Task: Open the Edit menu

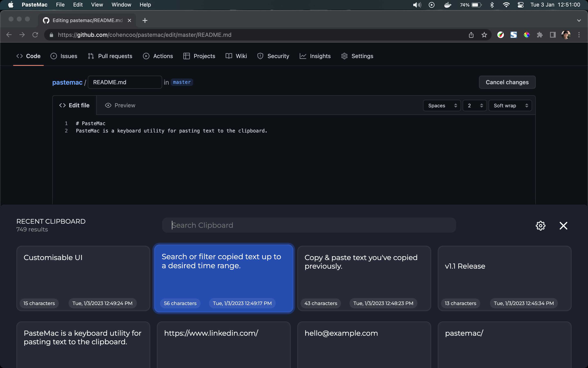Action: click(x=78, y=5)
